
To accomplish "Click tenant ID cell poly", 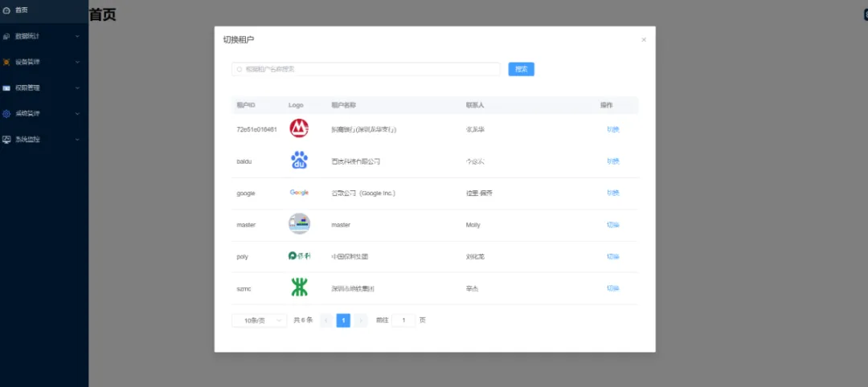I will [243, 256].
